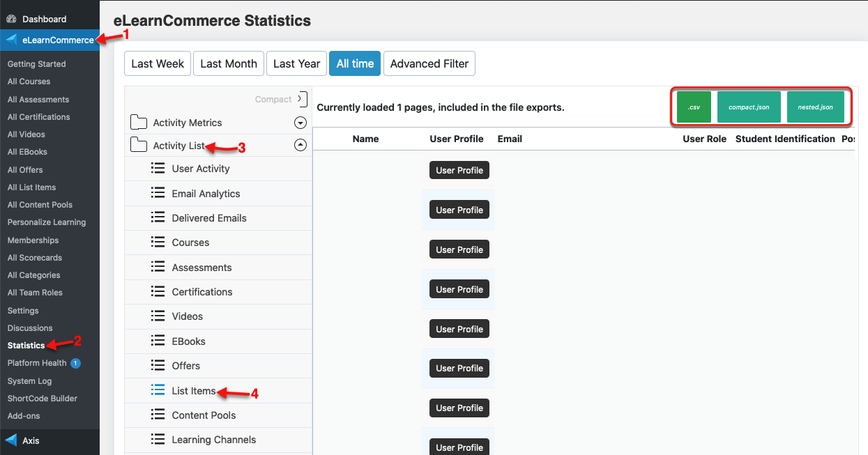Expand the Activity Metrics section arrow
The height and width of the screenshot is (455, 868).
click(x=300, y=123)
